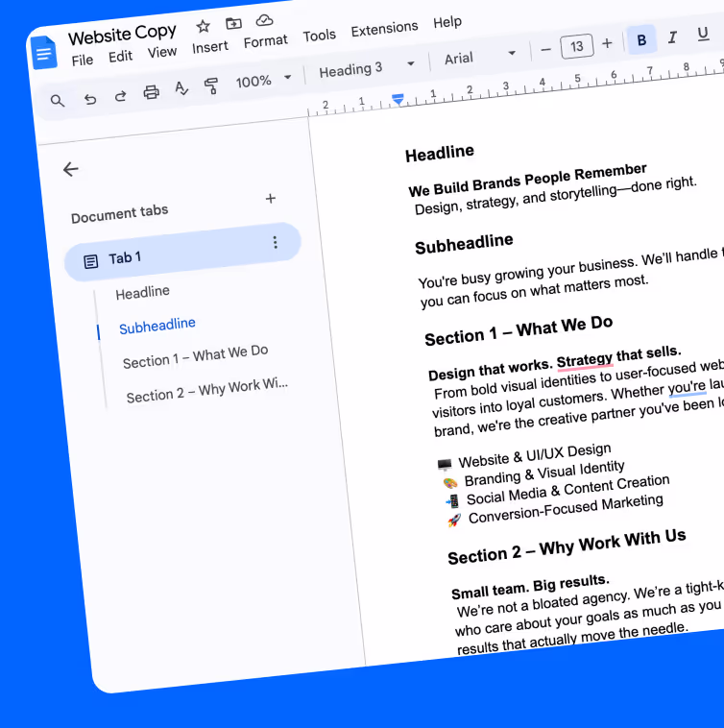Click the Document tabs panel label
This screenshot has width=724, height=728.
[x=119, y=213]
